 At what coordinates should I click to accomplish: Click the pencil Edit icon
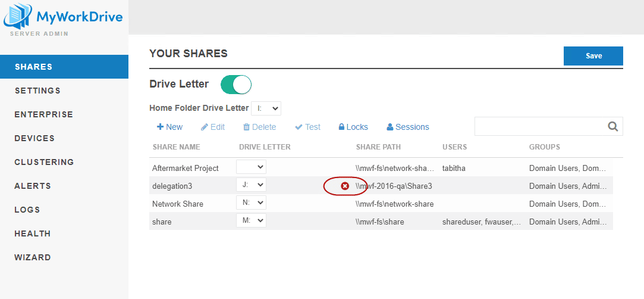click(205, 127)
